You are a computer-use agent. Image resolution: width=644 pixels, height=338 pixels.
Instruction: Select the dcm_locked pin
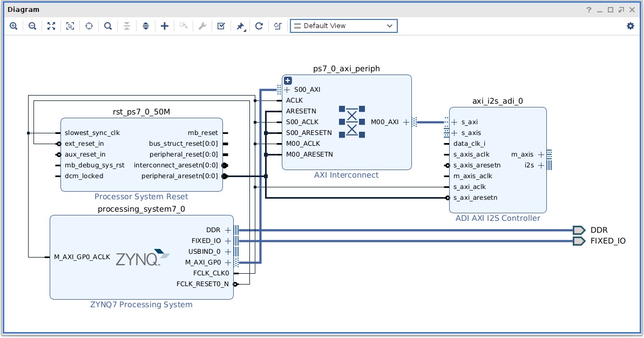[84, 176]
